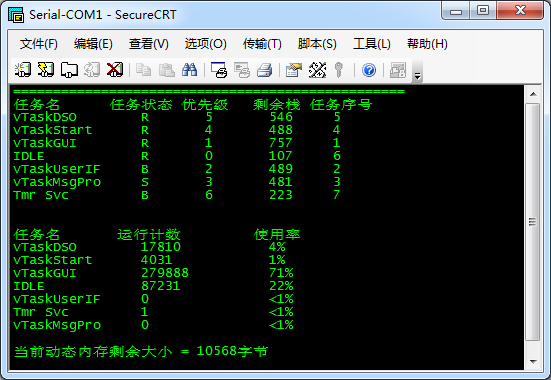551x380 pixels.
Task: Click the run count 4031
Action: click(156, 260)
